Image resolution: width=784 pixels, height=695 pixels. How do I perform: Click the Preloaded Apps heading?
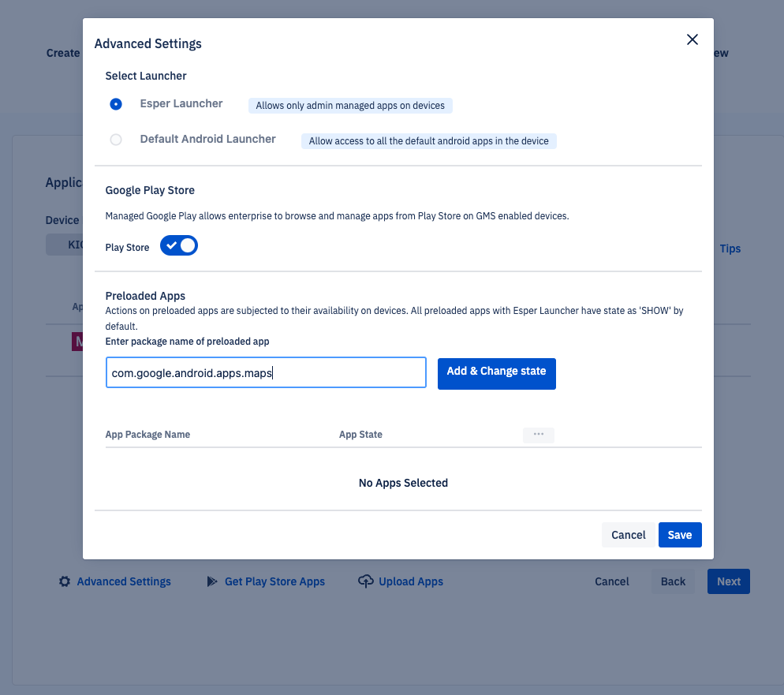pyautogui.click(x=145, y=296)
